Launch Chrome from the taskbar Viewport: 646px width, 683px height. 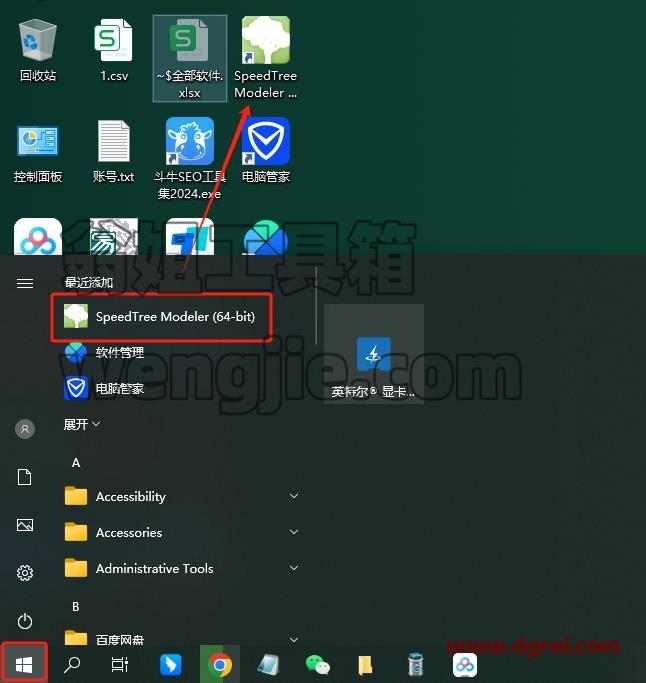[x=220, y=665]
